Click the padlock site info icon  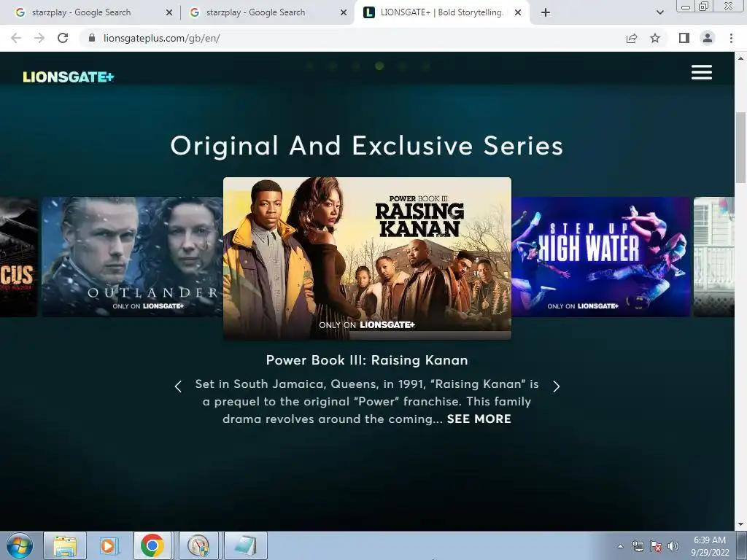coord(92,38)
